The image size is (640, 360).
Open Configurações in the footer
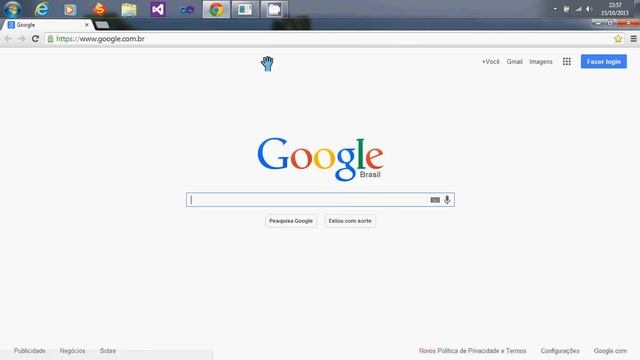pyautogui.click(x=560, y=351)
